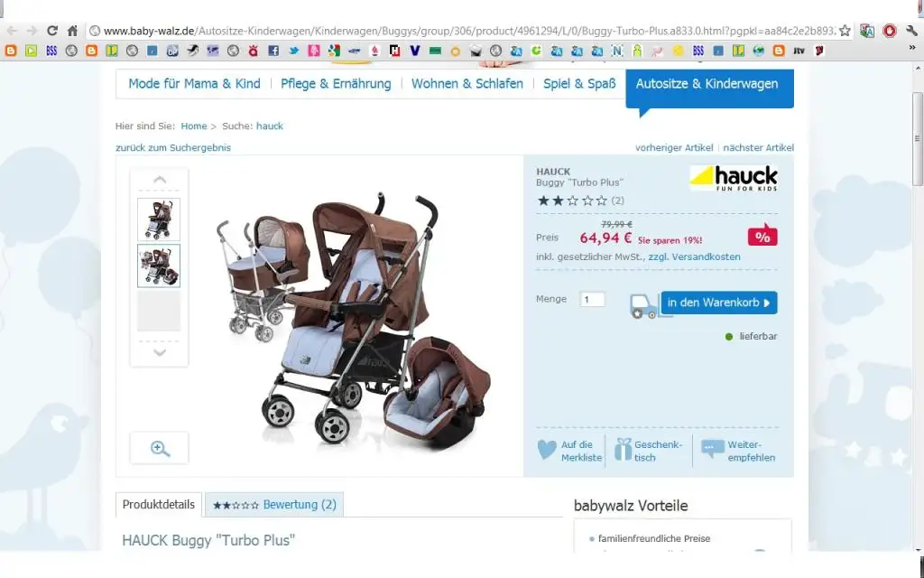
Task: Bookmark this page with the star icon
Action: click(x=845, y=31)
